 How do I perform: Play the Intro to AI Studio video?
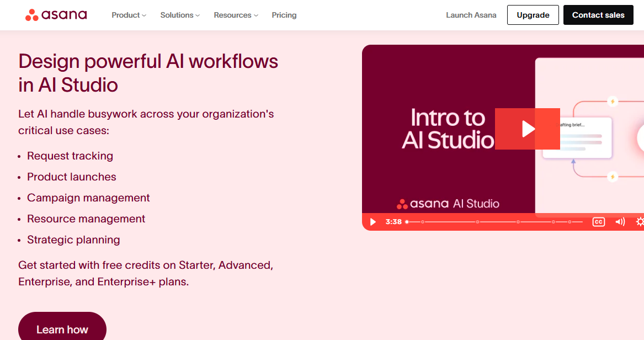click(x=528, y=129)
